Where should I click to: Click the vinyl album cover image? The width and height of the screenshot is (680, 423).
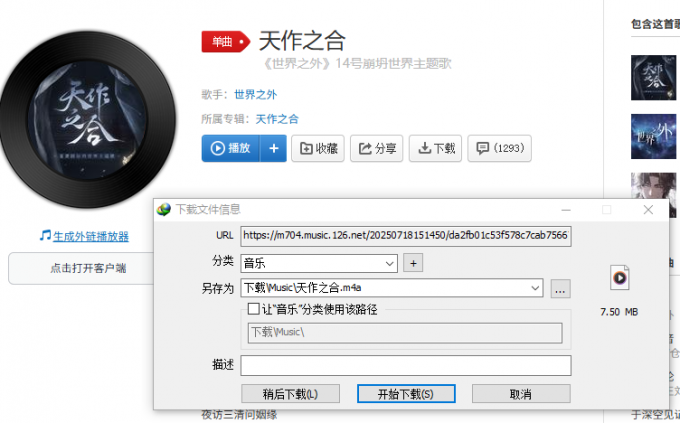click(x=88, y=120)
